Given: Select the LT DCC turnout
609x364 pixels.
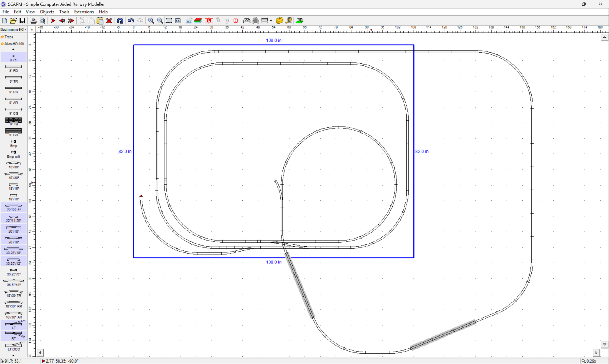Looking at the screenshot, I should [13, 346].
